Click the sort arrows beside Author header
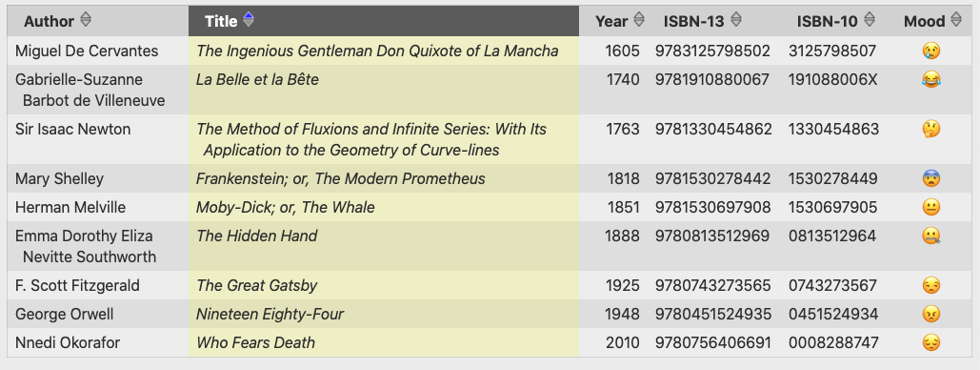Viewport: 980px width, 370px height. coord(86,20)
